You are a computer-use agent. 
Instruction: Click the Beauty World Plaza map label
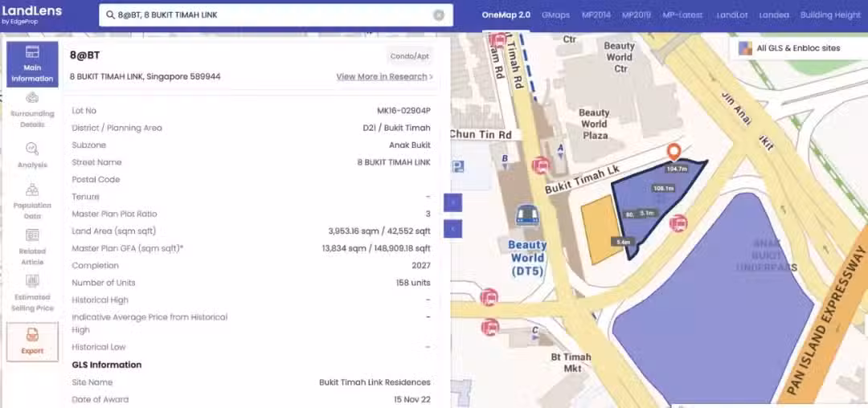click(x=594, y=124)
